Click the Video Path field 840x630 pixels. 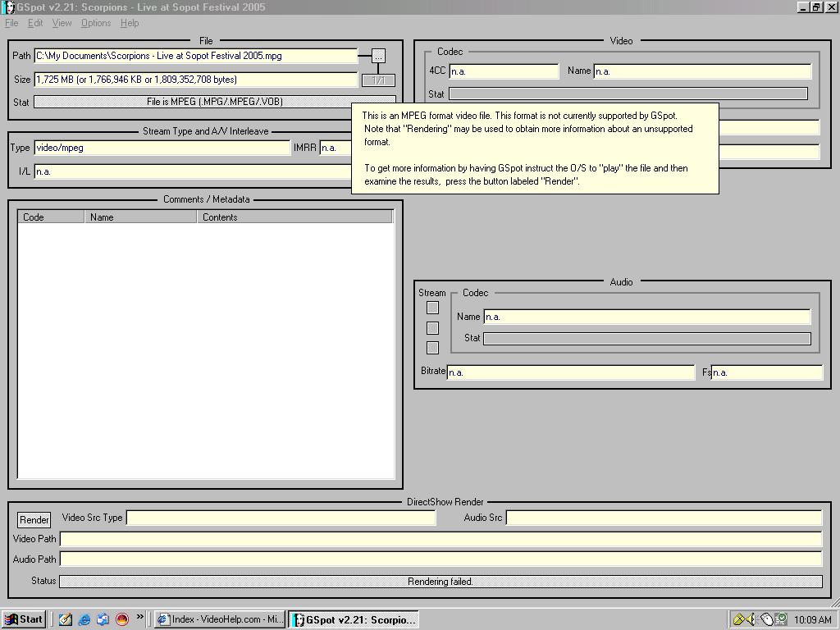point(441,539)
